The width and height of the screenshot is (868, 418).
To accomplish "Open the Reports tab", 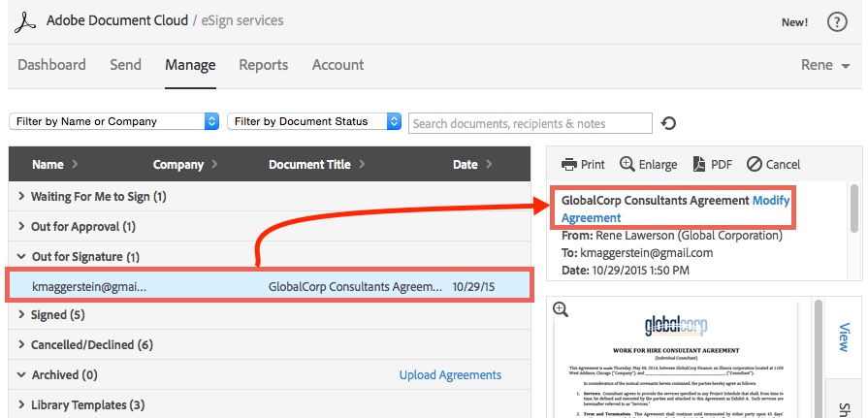I will coord(264,65).
